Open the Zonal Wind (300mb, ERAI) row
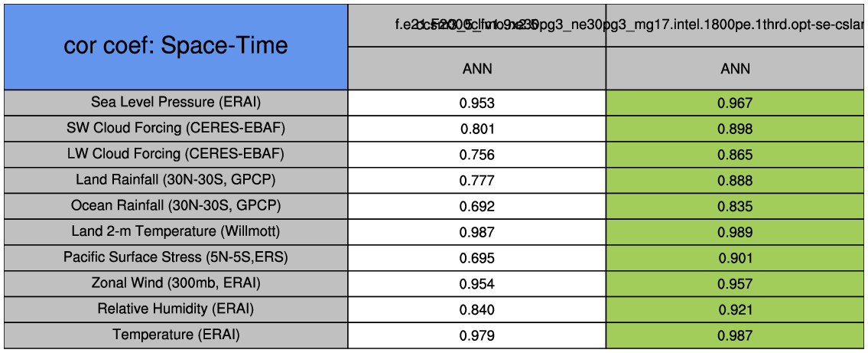This screenshot has width=868, height=353. coord(176,283)
